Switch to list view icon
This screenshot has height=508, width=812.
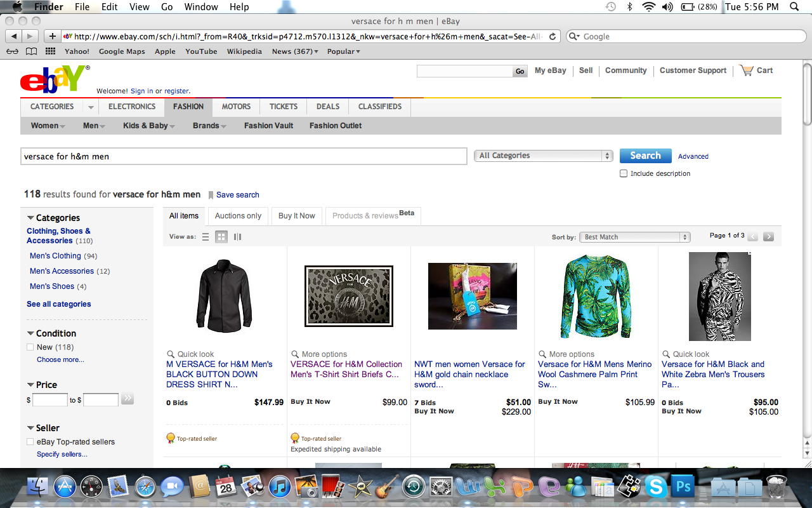pyautogui.click(x=206, y=237)
